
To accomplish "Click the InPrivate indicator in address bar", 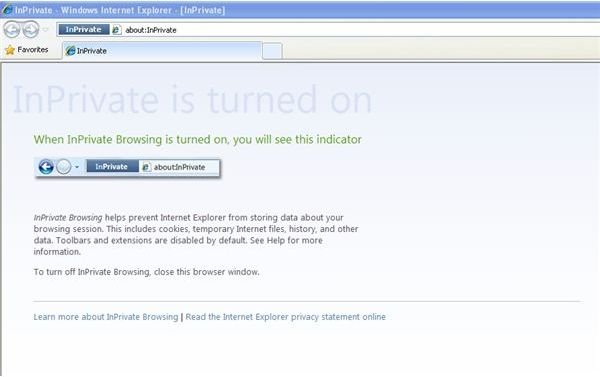I will tap(83, 29).
